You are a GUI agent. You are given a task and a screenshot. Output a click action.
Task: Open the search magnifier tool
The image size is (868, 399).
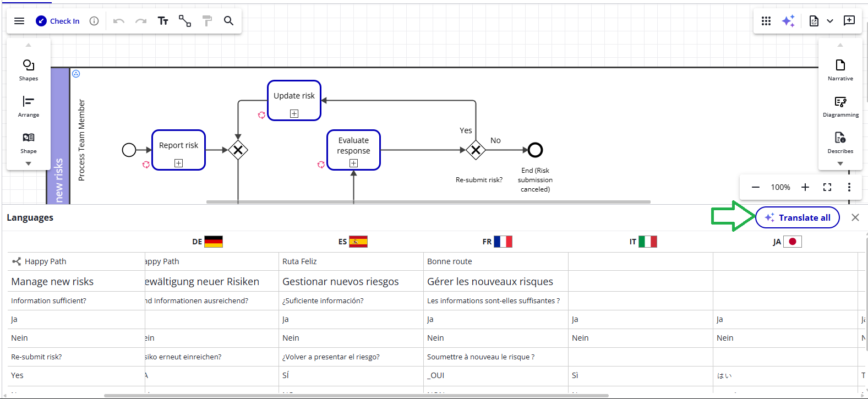(228, 21)
